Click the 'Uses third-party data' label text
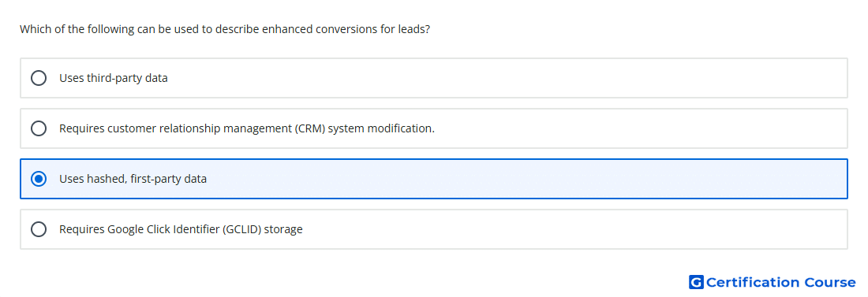Screen dimensions: 868x297 114,78
